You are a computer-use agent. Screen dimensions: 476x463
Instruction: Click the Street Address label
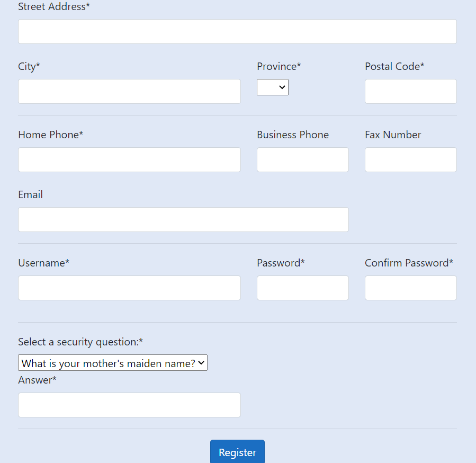click(x=53, y=7)
